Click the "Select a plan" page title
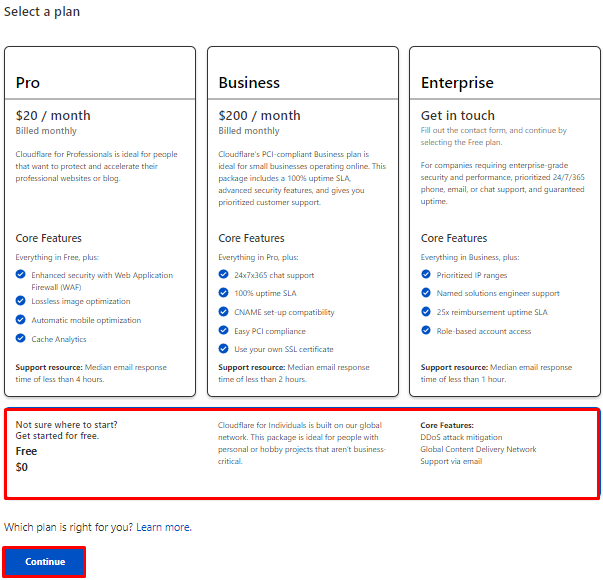Image resolution: width=603 pixels, height=580 pixels. [42, 12]
